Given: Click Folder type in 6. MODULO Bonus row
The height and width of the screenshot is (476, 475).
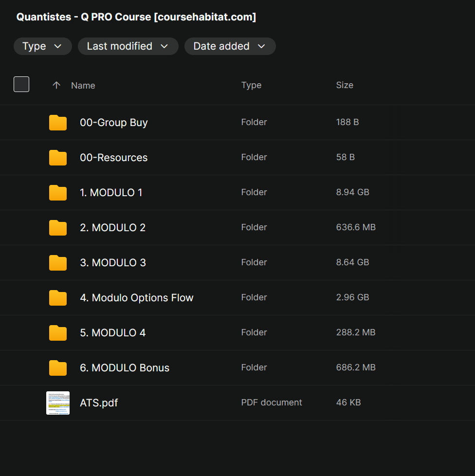Looking at the screenshot, I should pyautogui.click(x=254, y=367).
